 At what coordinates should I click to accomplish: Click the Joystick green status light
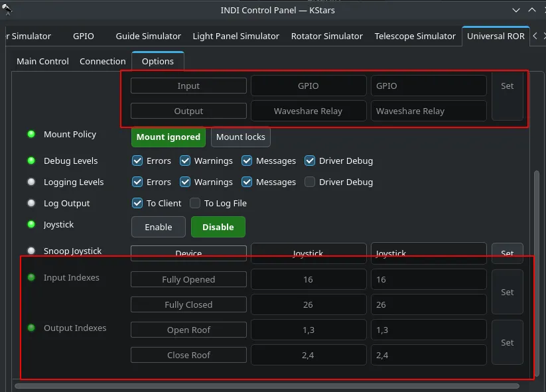coord(31,224)
